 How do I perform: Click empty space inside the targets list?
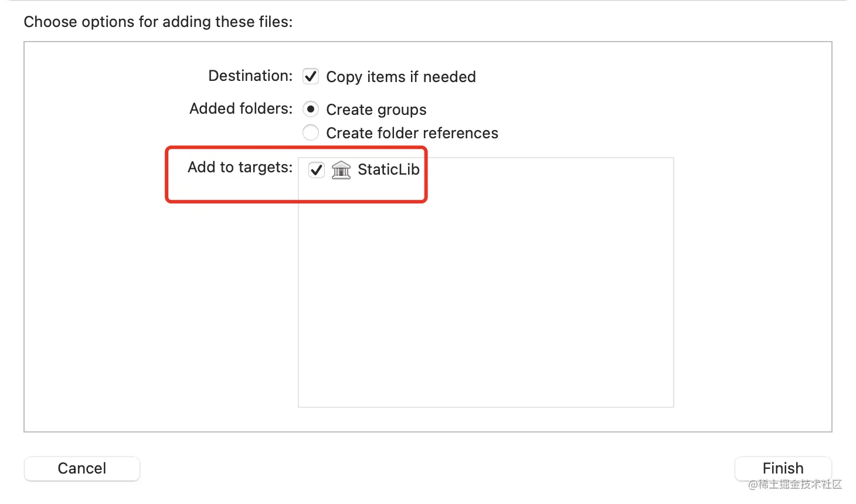click(485, 293)
